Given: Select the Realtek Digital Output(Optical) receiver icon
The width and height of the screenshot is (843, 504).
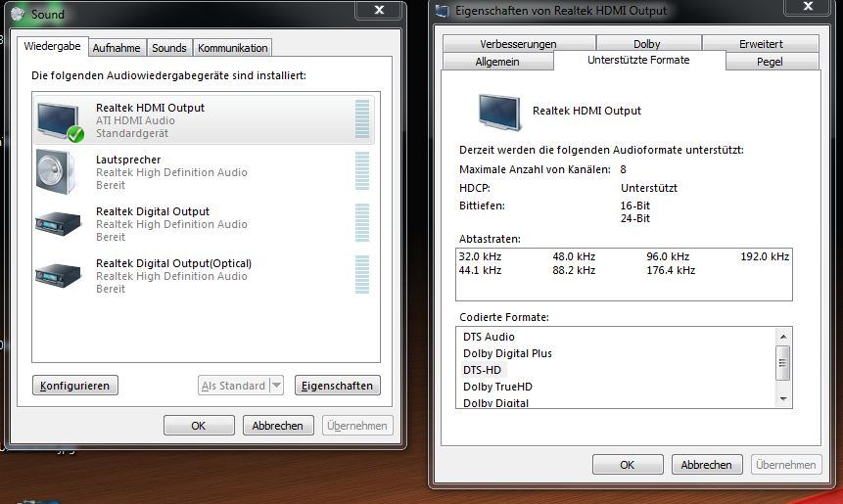Looking at the screenshot, I should pyautogui.click(x=58, y=275).
